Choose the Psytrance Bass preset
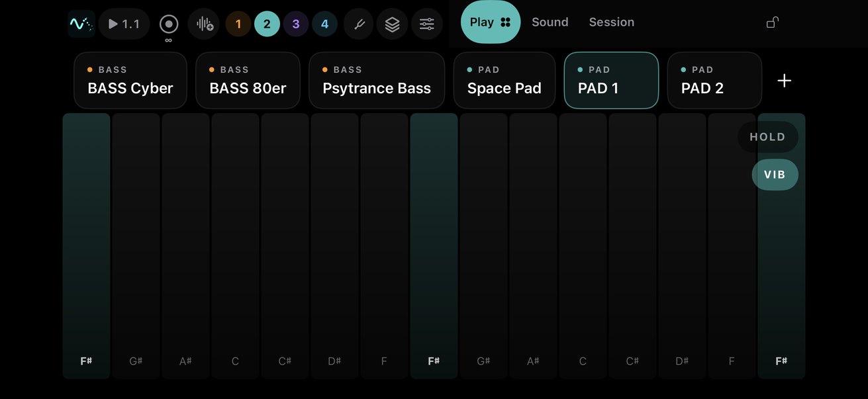 point(377,80)
